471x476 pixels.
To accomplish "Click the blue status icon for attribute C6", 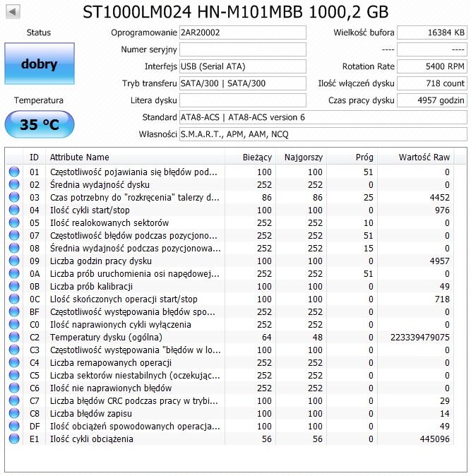I will point(14,388).
